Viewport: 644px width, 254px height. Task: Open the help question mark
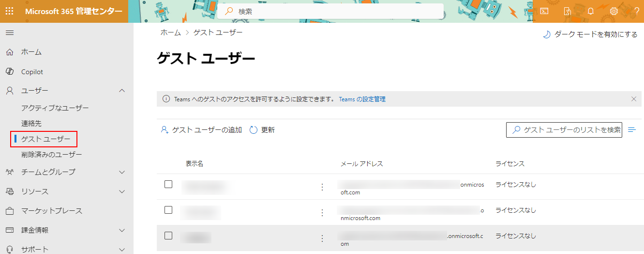click(637, 11)
